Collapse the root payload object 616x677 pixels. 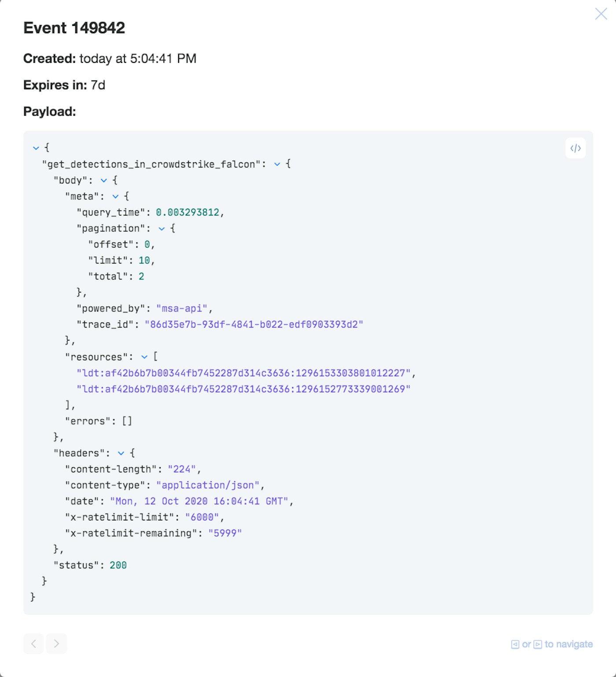[x=36, y=148]
